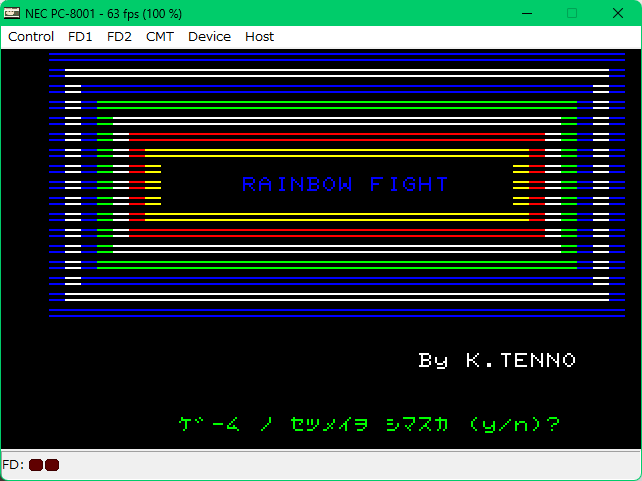Close the NEC PC-8001 emulator window
642x481 pixels.
[x=618, y=13]
